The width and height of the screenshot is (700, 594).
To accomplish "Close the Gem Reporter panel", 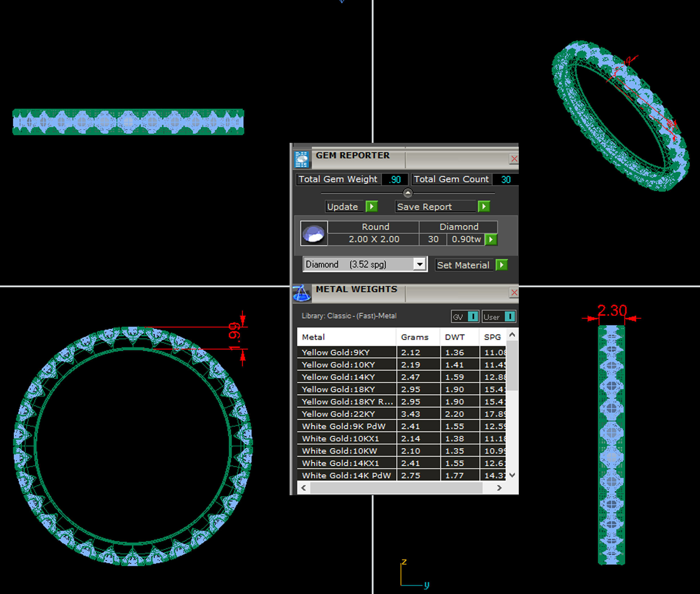I will [514, 159].
